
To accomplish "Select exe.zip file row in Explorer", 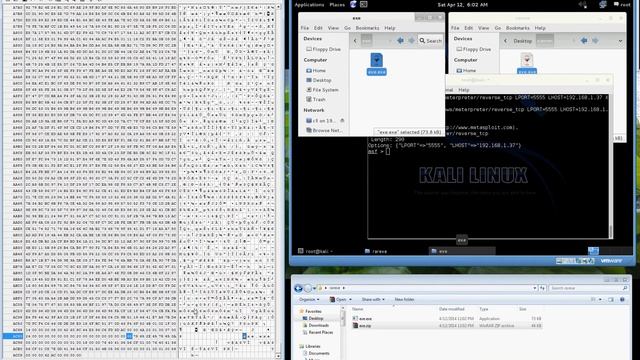I will coord(447,326).
